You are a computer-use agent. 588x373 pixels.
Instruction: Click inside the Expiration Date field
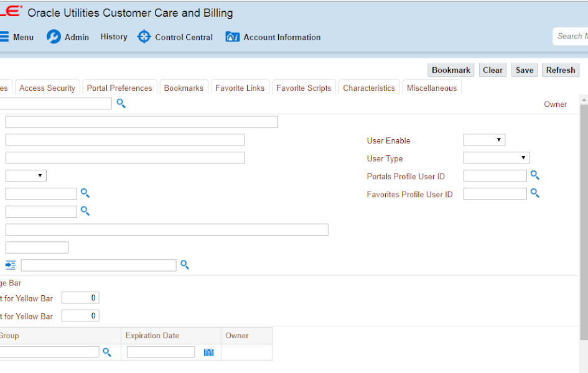pos(160,351)
